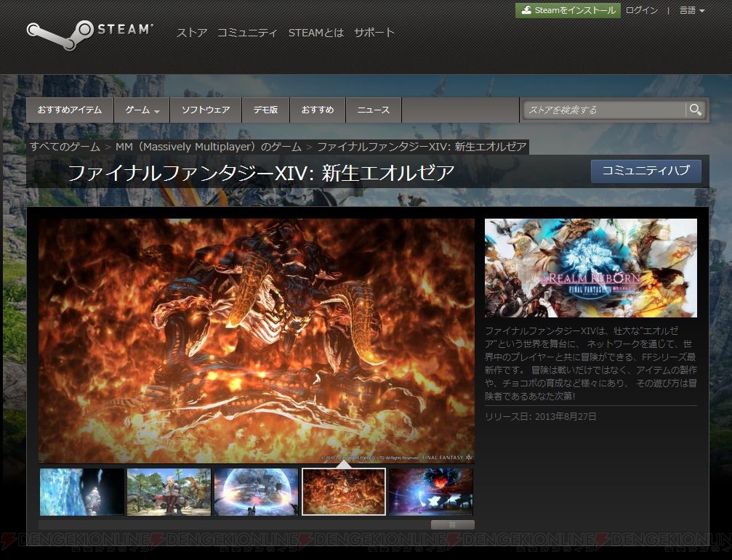Click the main Ifrit fire screenshot
Screen dimensions: 732x560
[x=257, y=341]
